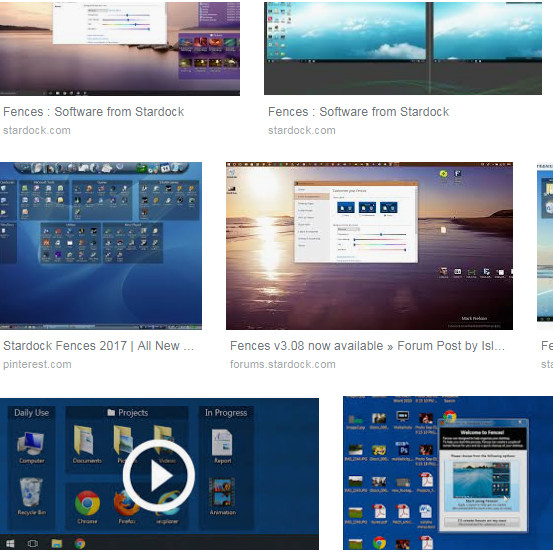Screen dimensions: 553x553
Task: Open 'Fences : Software from Stardock' title under sunset image
Action: pos(93,112)
